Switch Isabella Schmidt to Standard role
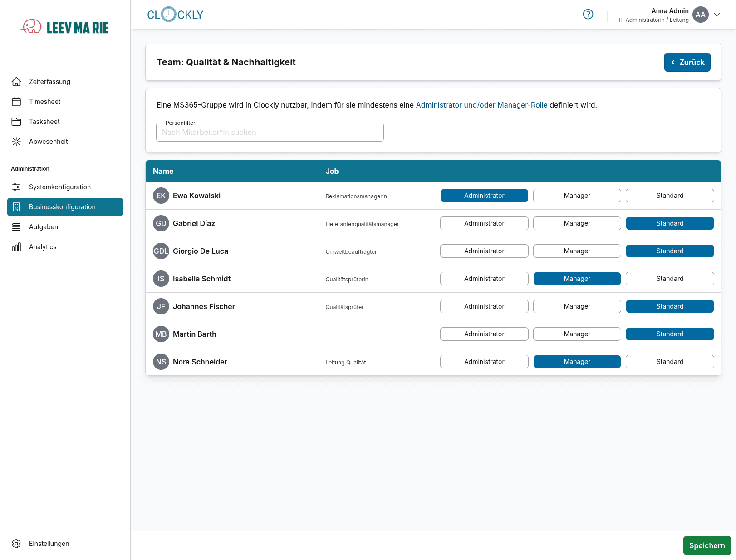 [x=670, y=279]
